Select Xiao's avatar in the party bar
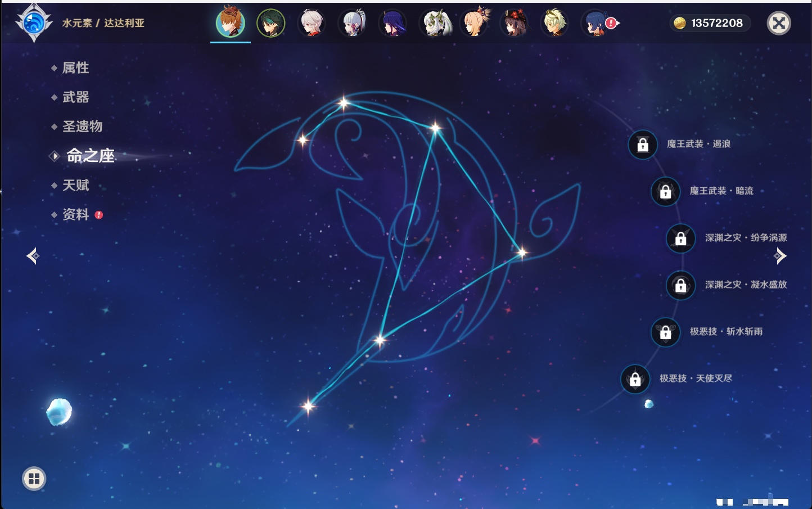Image resolution: width=812 pixels, height=509 pixels. pos(270,24)
